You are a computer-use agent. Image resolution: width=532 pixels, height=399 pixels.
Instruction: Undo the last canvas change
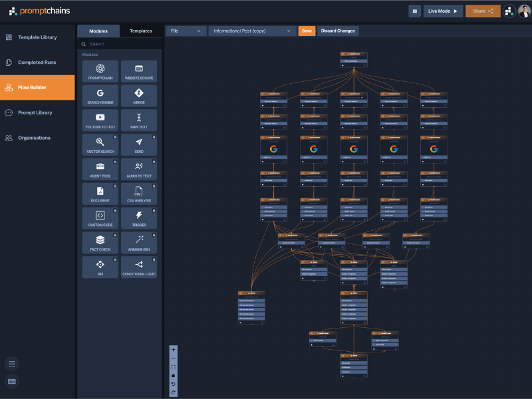pos(174,384)
